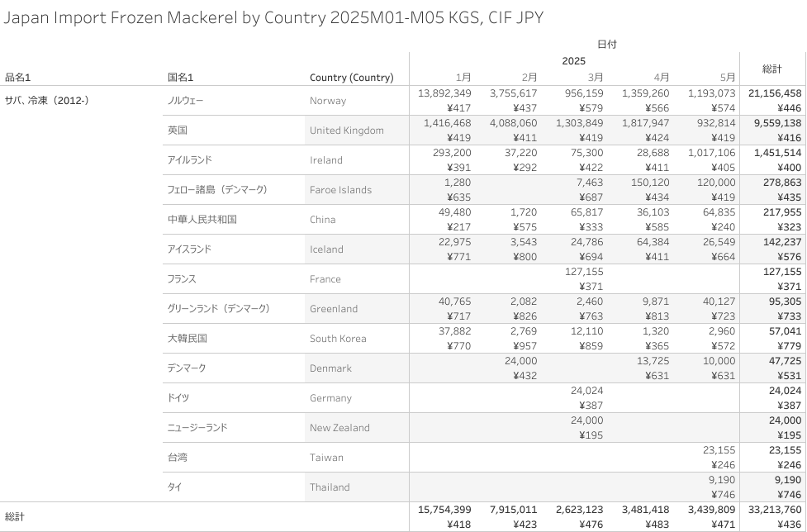Viewport: 807px width, 532px height.
Task: Select the Norway country label
Action: click(327, 101)
